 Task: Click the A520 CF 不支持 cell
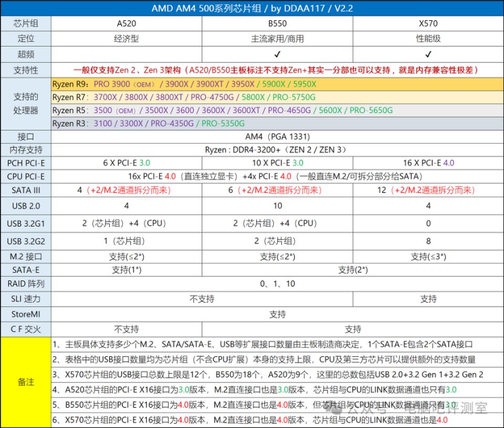click(x=127, y=329)
